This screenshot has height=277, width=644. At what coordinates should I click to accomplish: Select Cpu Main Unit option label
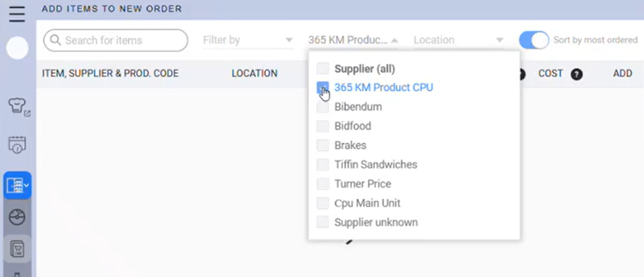point(367,203)
